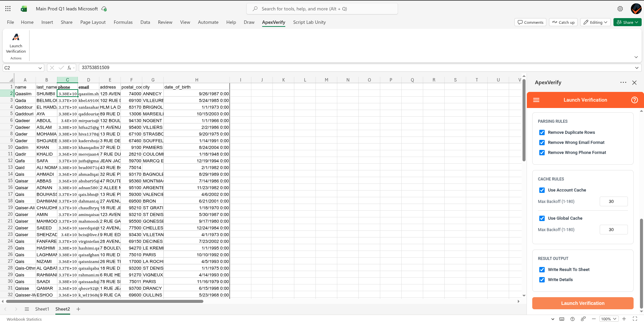Open the ApexVerify hamburger menu
Screen dimensions: 644x322
[536, 100]
